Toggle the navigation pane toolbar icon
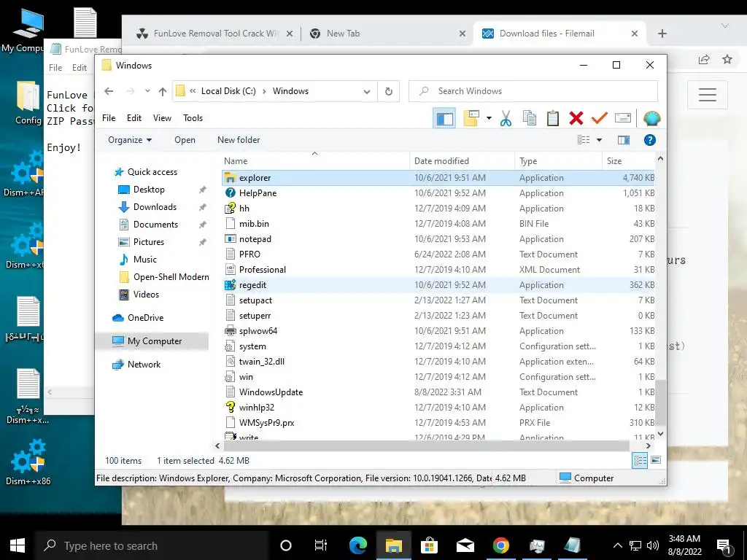The height and width of the screenshot is (560, 747). click(444, 118)
